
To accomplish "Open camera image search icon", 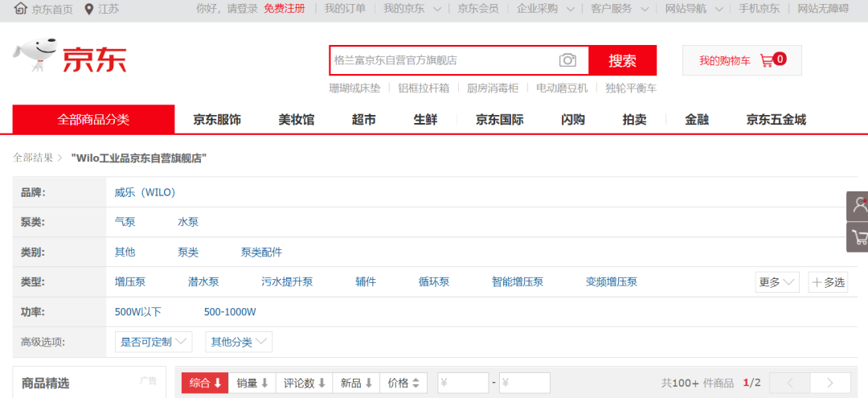I will click(567, 60).
